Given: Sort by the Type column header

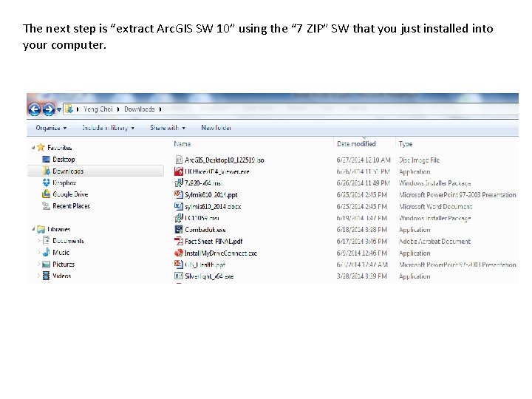Looking at the screenshot, I should pyautogui.click(x=406, y=144).
